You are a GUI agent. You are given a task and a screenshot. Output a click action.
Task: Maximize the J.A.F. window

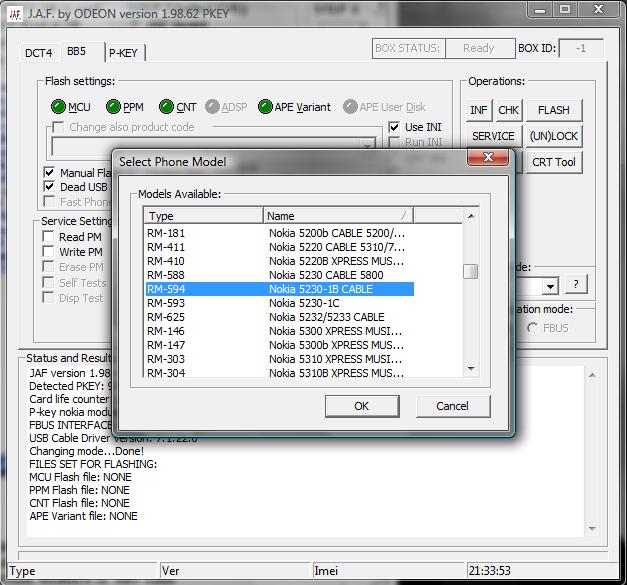pos(565,10)
